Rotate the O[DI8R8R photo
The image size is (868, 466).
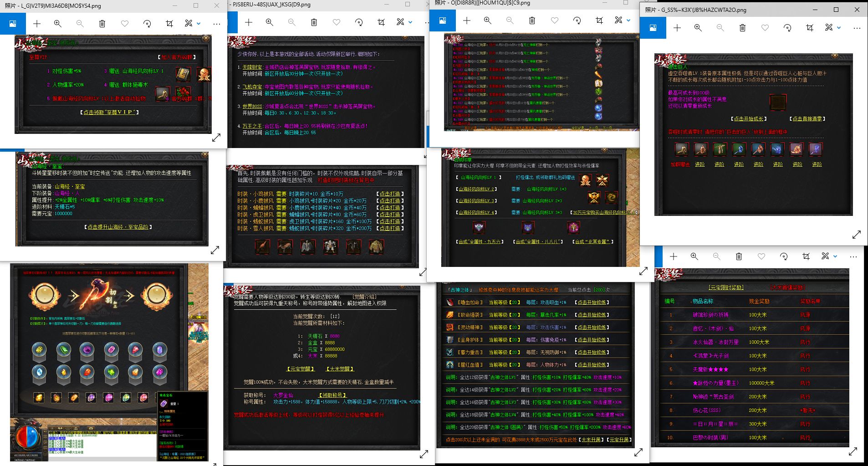[x=577, y=20]
